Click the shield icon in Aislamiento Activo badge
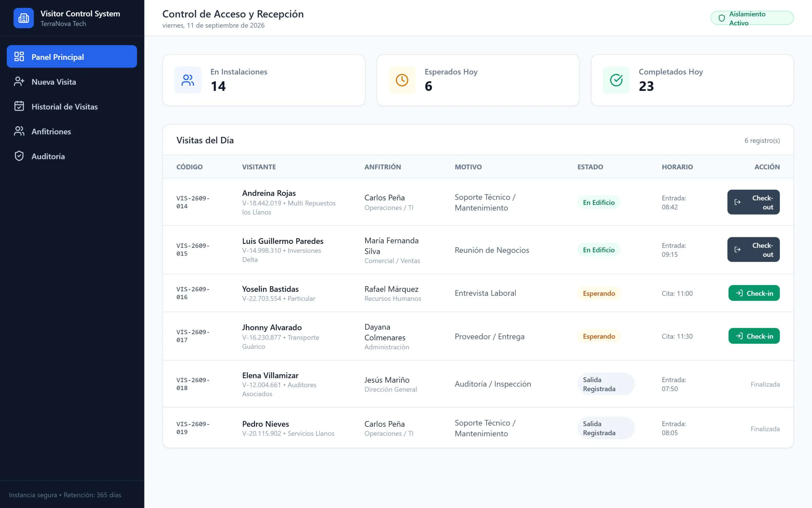This screenshot has height=508, width=812. coord(721,18)
